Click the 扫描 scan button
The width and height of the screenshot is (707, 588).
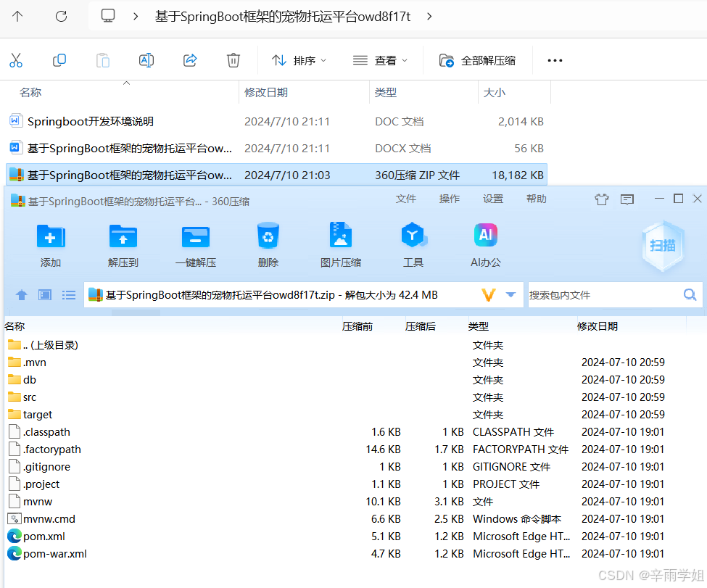tap(663, 246)
